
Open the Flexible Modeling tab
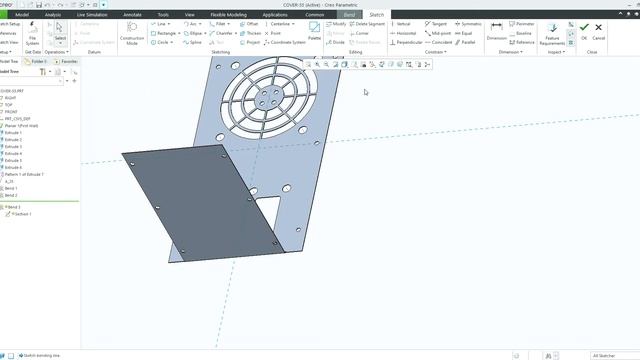(x=229, y=15)
